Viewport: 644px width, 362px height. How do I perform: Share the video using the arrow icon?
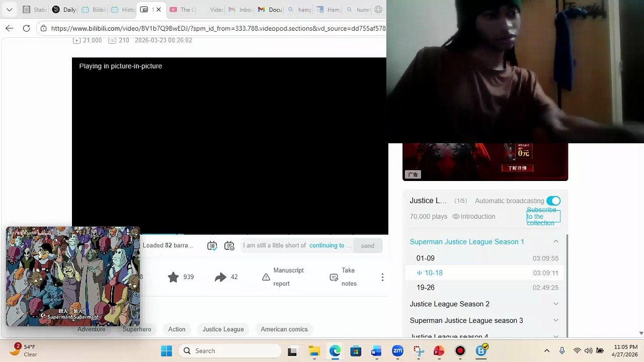point(220,277)
